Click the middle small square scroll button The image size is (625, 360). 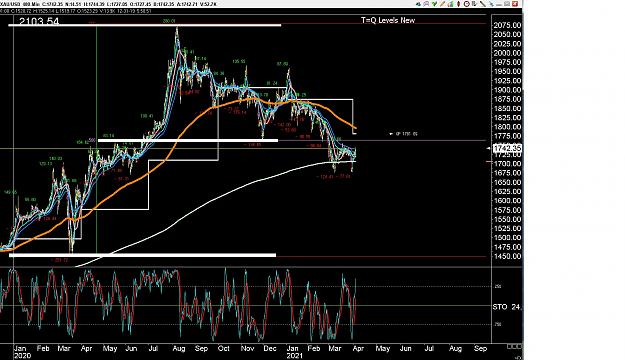515,346
